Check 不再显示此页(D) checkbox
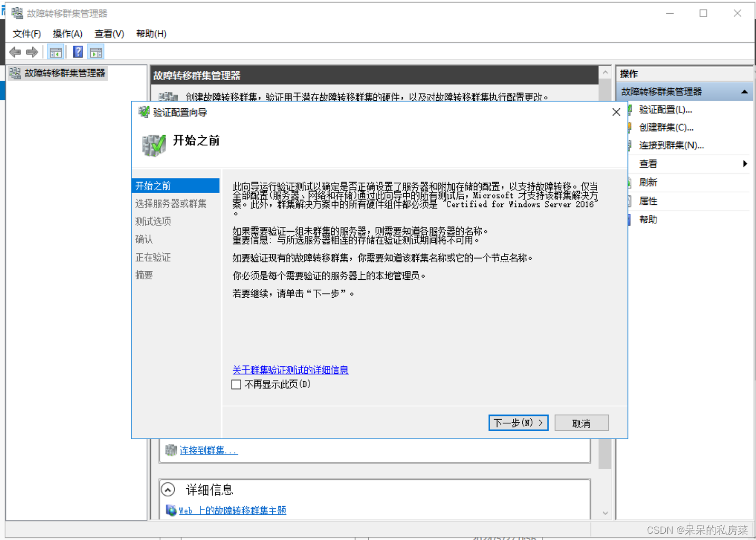This screenshot has height=540, width=756. [236, 384]
